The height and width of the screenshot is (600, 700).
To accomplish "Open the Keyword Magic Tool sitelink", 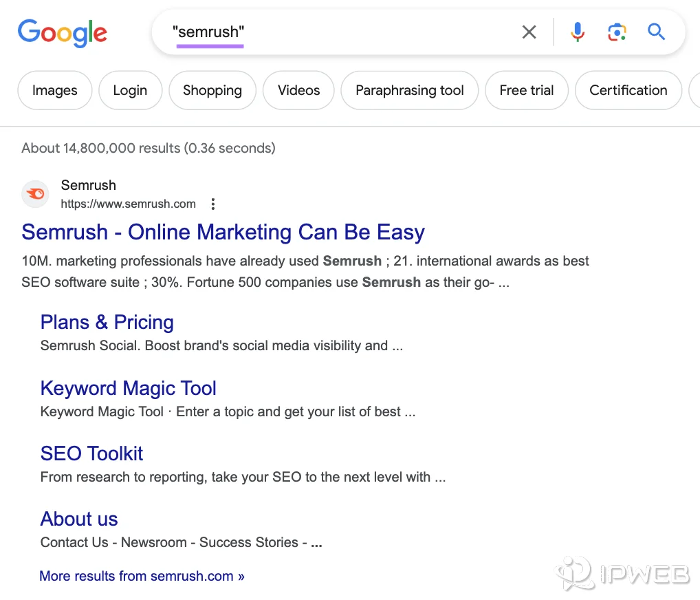I will [x=129, y=388].
